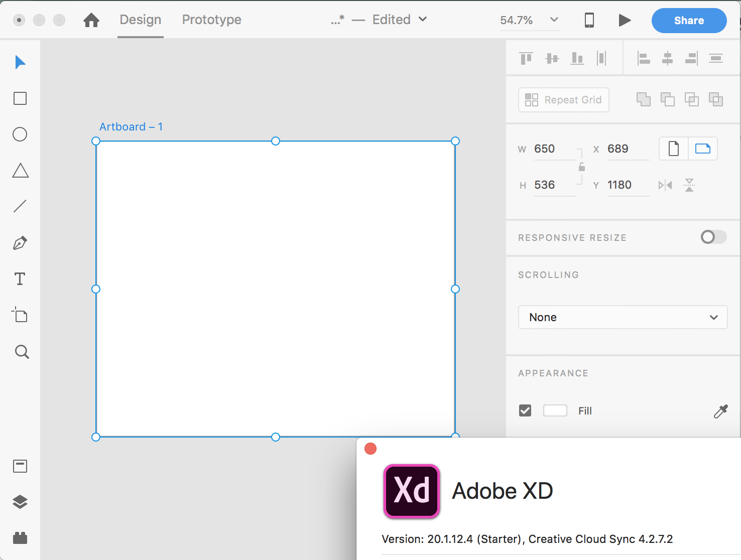Select the Select (arrow) tool
741x560 pixels.
pos(20,62)
